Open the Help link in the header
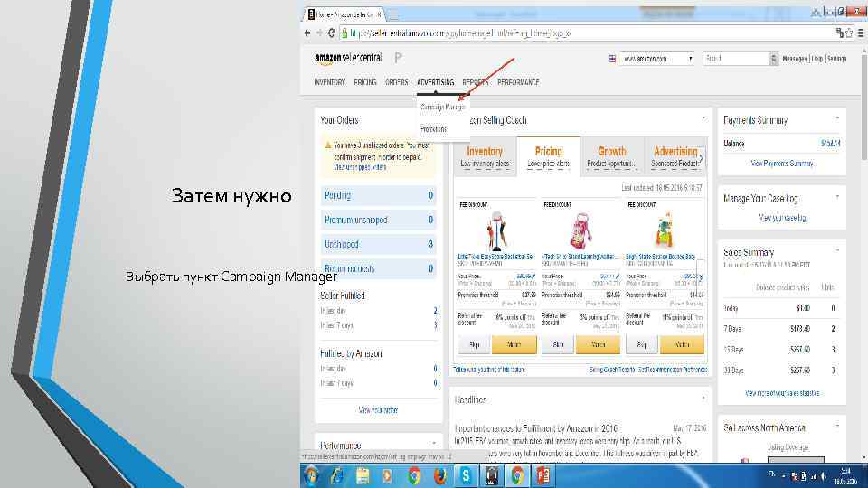The width and height of the screenshot is (868, 488). pos(817,59)
